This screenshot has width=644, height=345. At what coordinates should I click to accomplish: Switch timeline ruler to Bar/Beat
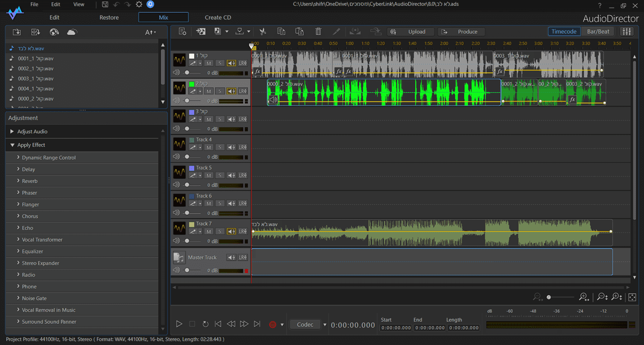pos(598,32)
